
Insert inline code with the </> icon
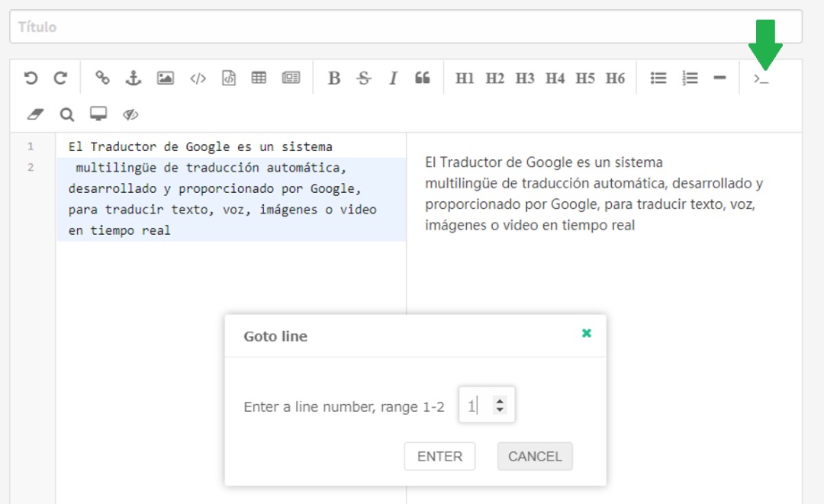[198, 79]
